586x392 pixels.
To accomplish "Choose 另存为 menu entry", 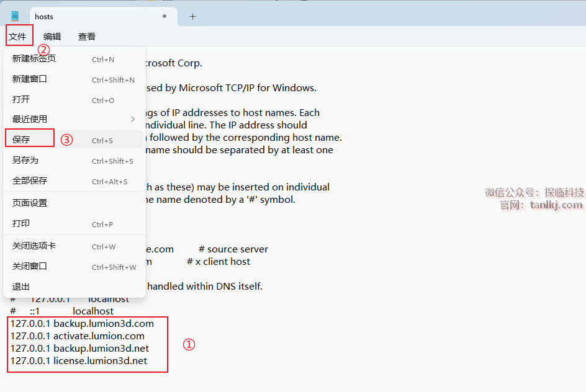I will click(x=25, y=161).
